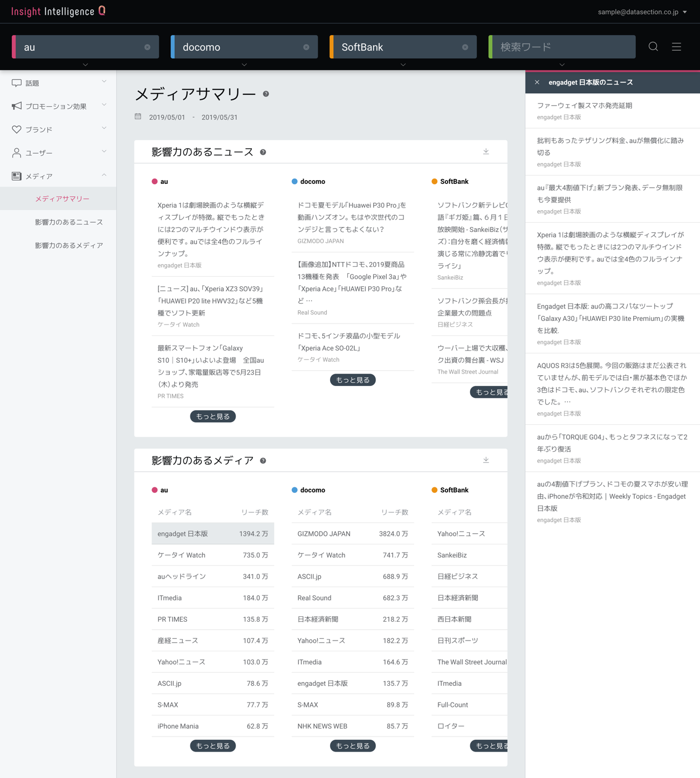700x778 pixels.
Task: Click help icon beside 影響力のあるニュース heading
Action: (263, 152)
